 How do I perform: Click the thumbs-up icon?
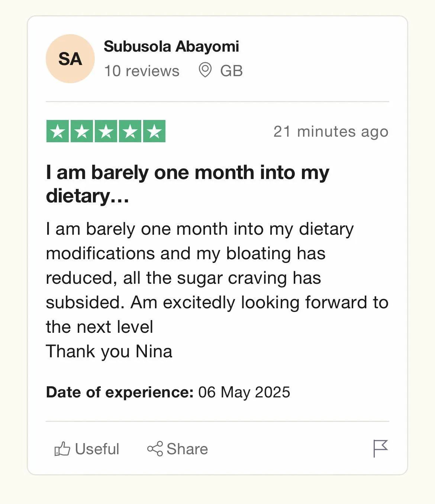tap(62, 449)
